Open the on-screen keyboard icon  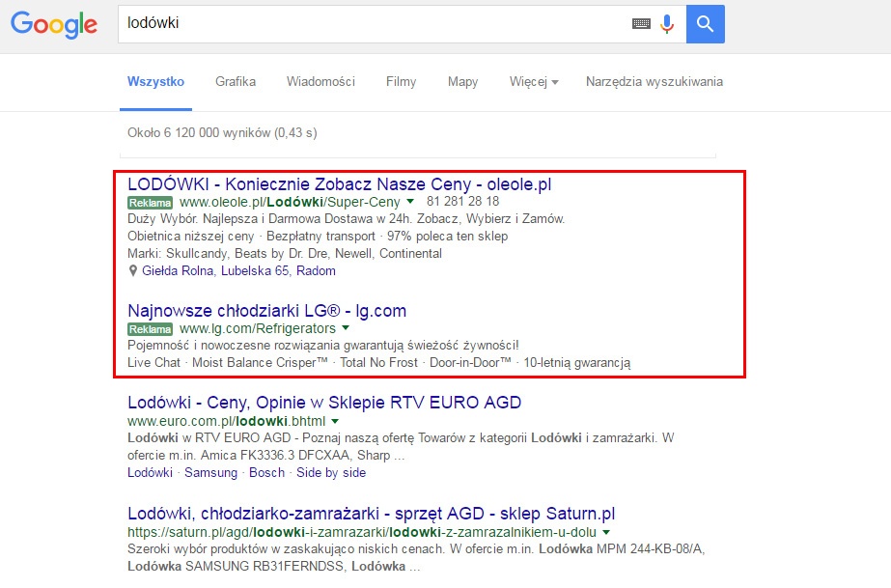pos(641,24)
